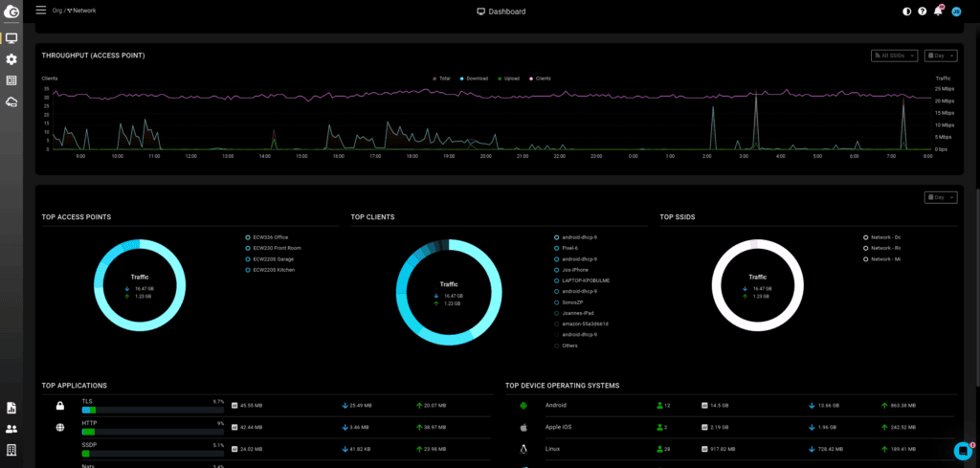Click the help question mark icon

click(x=923, y=11)
